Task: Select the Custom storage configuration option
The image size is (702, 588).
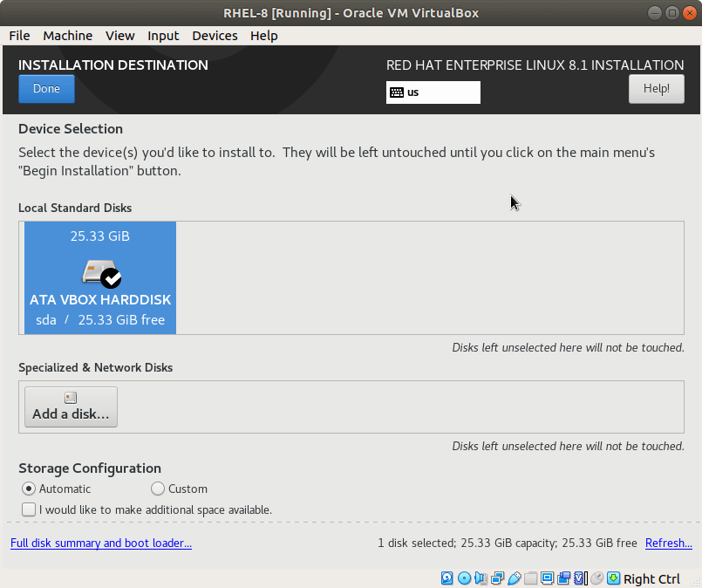Action: coord(158,489)
